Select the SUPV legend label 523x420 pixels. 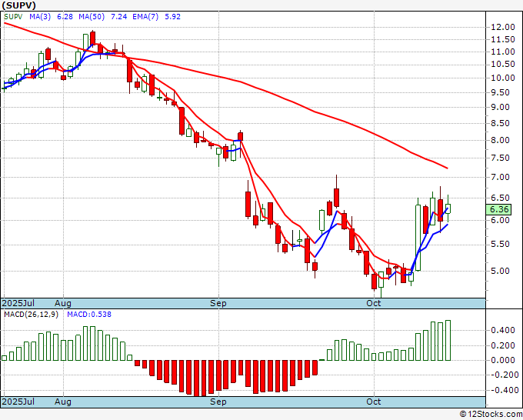click(x=13, y=17)
